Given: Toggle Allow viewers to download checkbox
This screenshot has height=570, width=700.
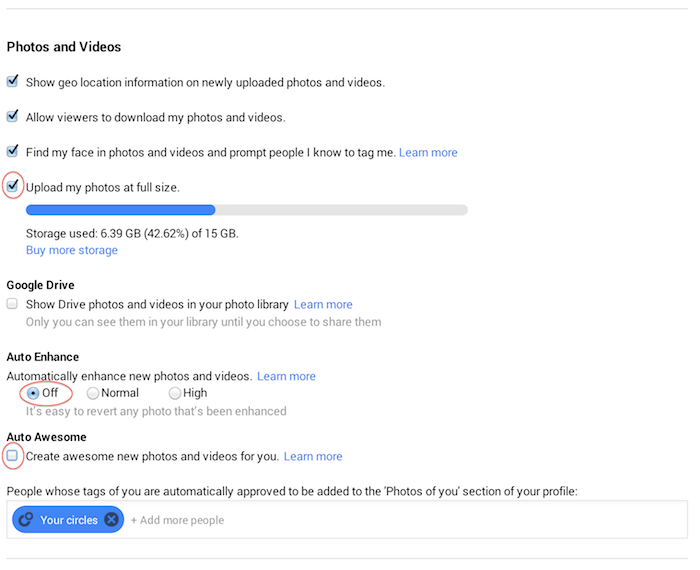Looking at the screenshot, I should (x=12, y=116).
